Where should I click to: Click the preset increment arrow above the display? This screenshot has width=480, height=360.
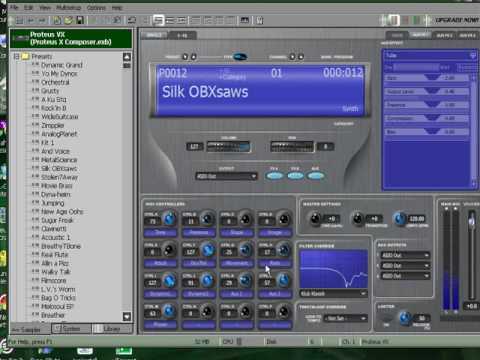pos(193,57)
